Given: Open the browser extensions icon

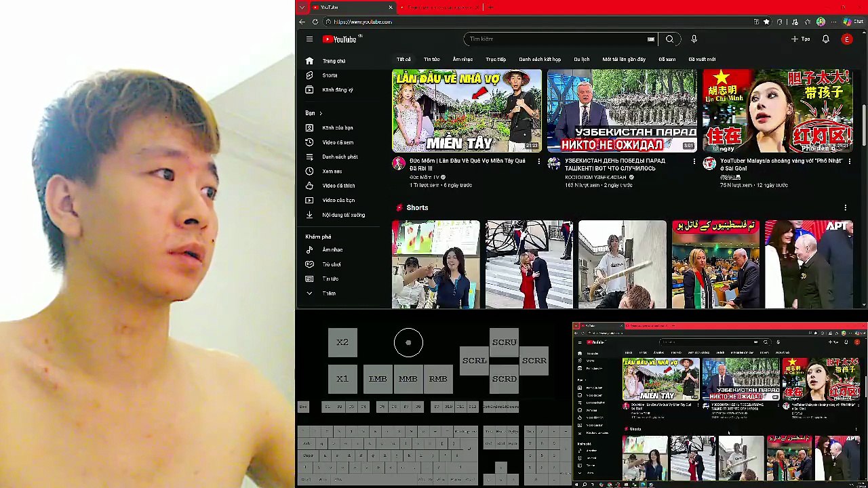Looking at the screenshot, I should point(780,22).
